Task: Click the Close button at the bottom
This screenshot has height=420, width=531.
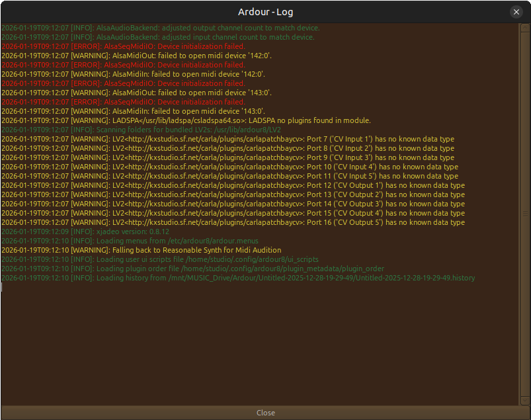Action: pos(265,413)
